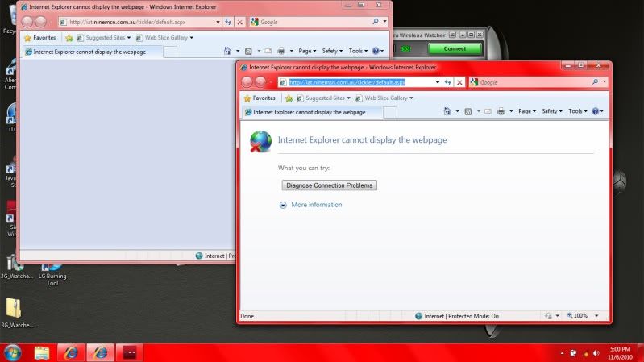The image size is (644, 362).
Task: Click Add to Favorites Bar icon, front window
Action: click(289, 98)
